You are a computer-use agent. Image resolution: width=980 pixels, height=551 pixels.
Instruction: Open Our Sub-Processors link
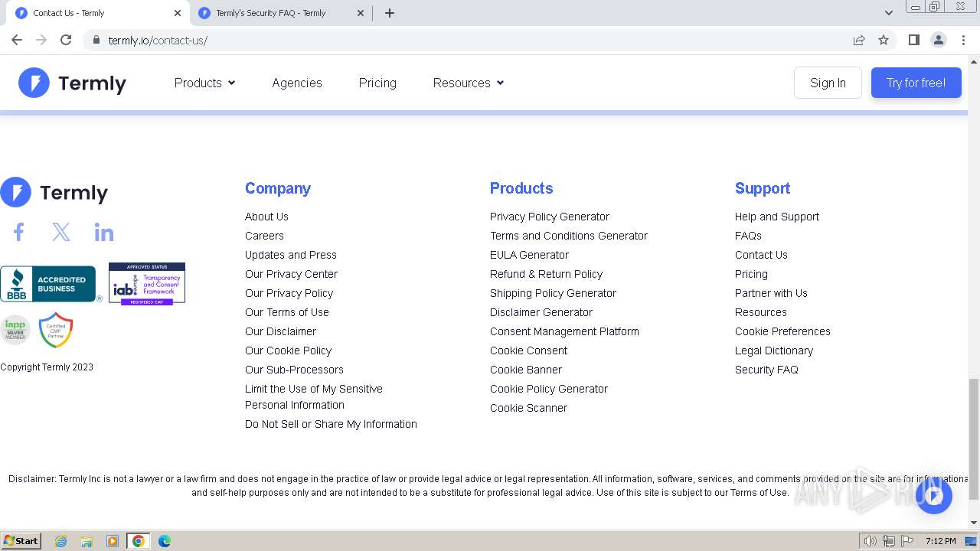pyautogui.click(x=294, y=370)
